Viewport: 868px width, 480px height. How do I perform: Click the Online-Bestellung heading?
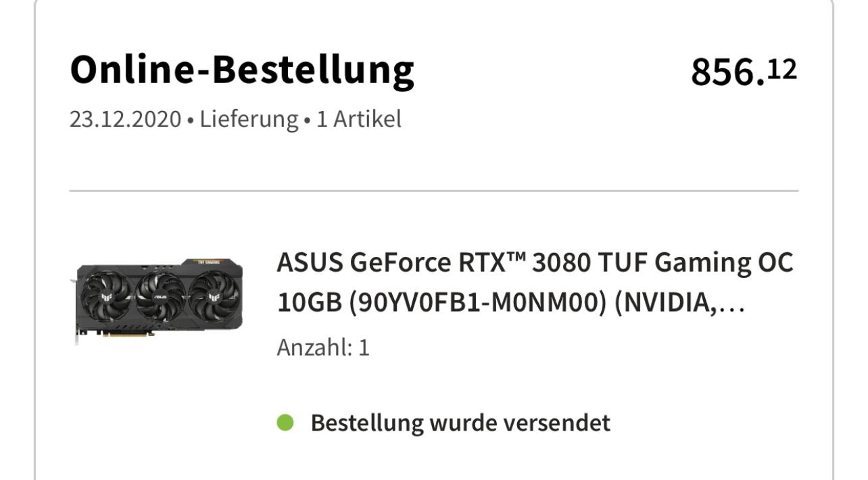pos(242,70)
